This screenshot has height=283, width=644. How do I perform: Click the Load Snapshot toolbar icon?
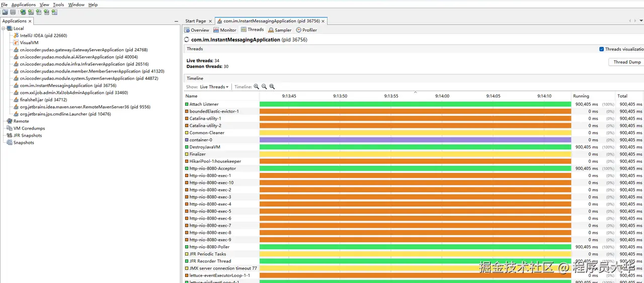(5, 12)
